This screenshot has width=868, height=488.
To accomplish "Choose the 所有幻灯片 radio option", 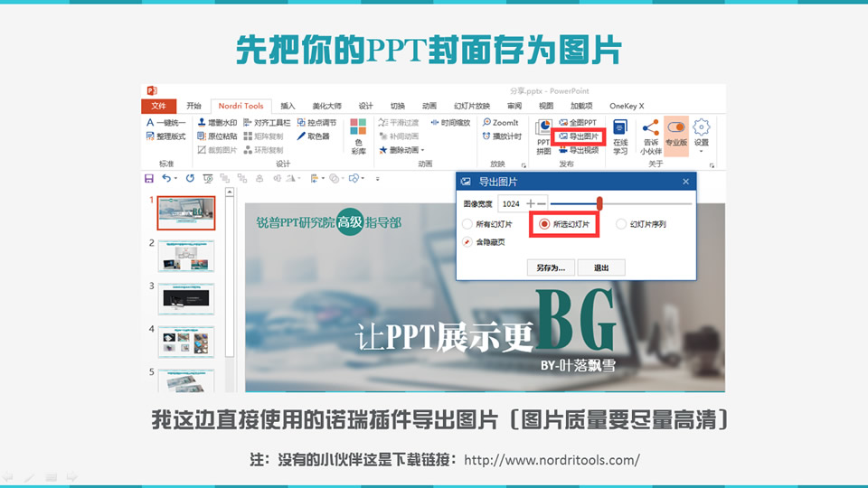I will click(467, 224).
